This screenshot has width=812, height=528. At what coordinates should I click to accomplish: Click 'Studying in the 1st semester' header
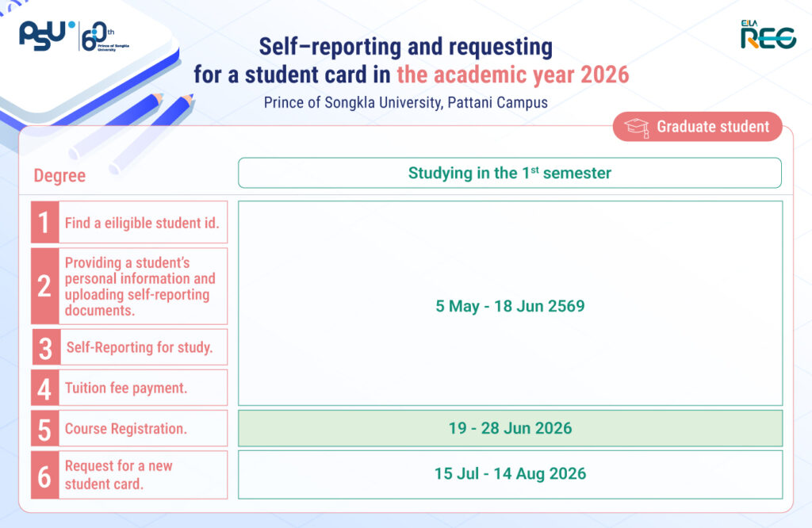[509, 173]
